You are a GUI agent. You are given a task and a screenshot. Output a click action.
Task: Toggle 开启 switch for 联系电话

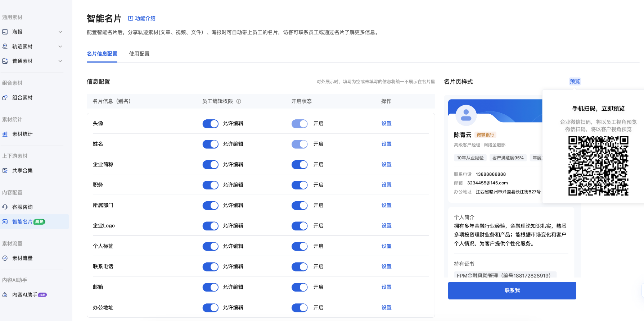(x=300, y=267)
